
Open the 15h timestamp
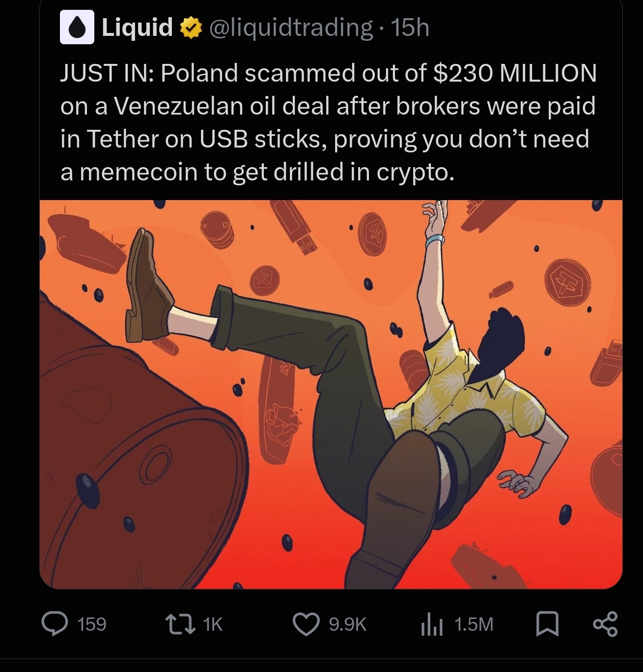[410, 28]
